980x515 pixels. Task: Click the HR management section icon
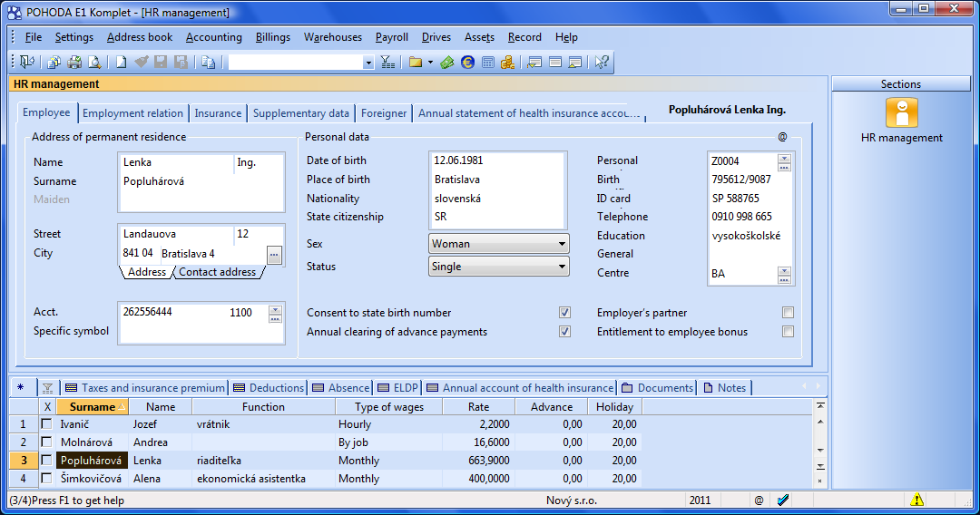[902, 113]
